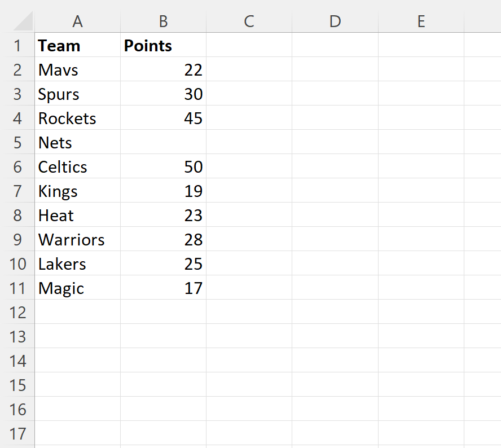
Task: Select the Celtics score of 50
Action: [163, 167]
